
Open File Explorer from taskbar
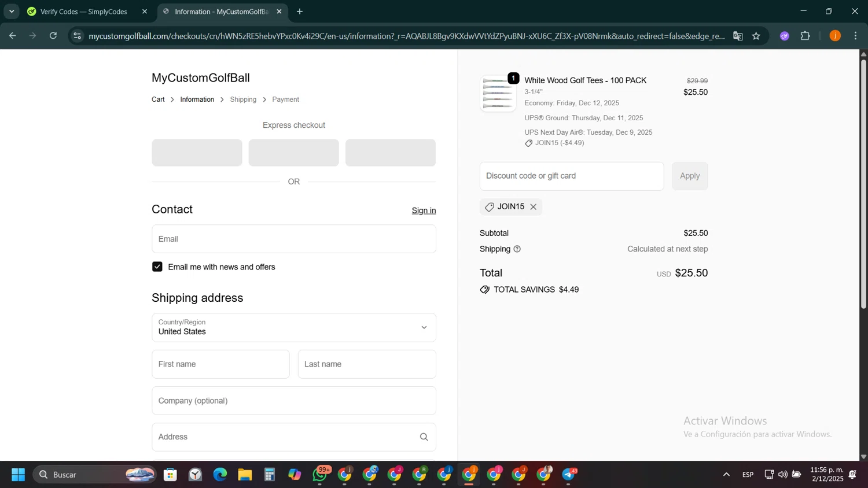(x=245, y=475)
